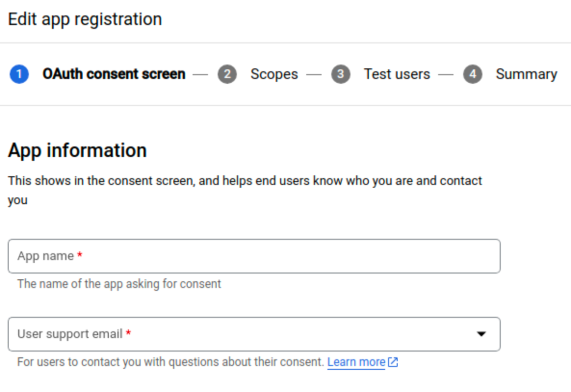
Task: Click the step 4 circle icon beside Summary
Action: (x=472, y=74)
